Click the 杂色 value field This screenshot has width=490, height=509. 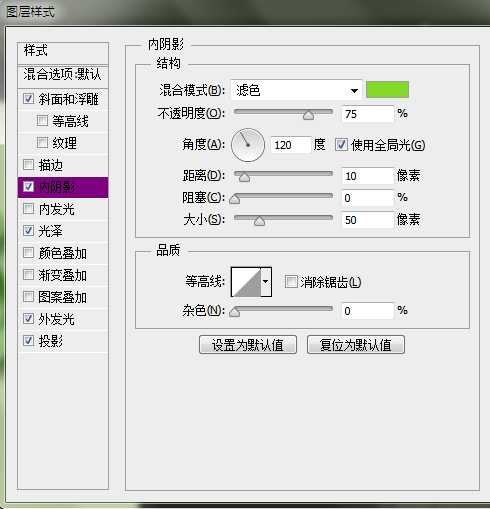click(368, 311)
